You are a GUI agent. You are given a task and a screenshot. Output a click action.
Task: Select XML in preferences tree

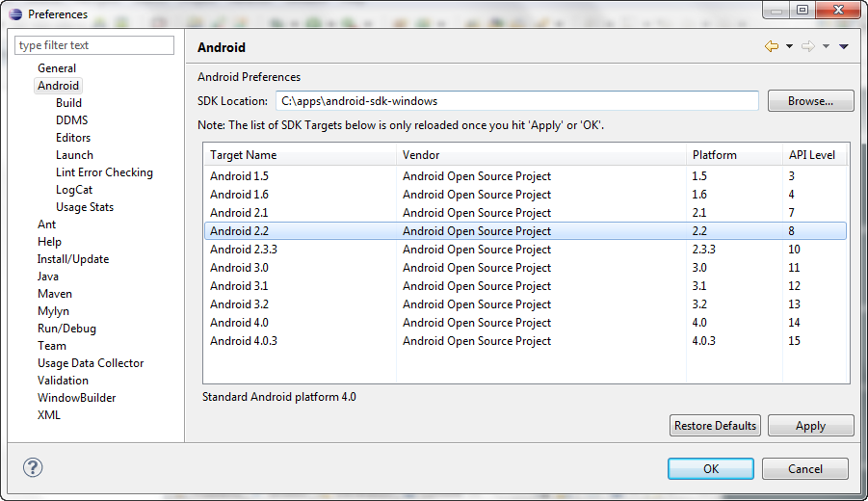[49, 415]
